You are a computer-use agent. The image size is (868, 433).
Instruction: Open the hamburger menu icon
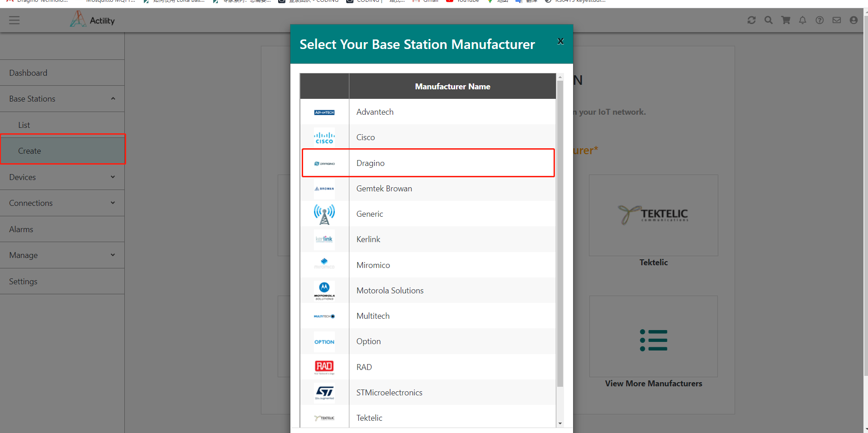coord(14,20)
